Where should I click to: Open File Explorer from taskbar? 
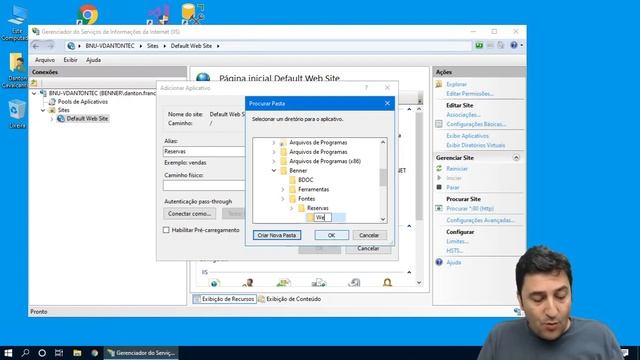77,353
